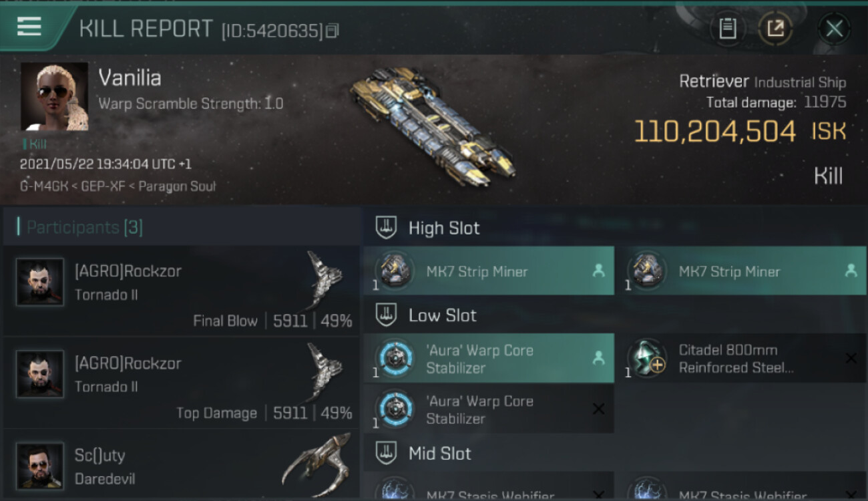Close the kill report window
The height and width of the screenshot is (501, 868).
pyautogui.click(x=834, y=29)
